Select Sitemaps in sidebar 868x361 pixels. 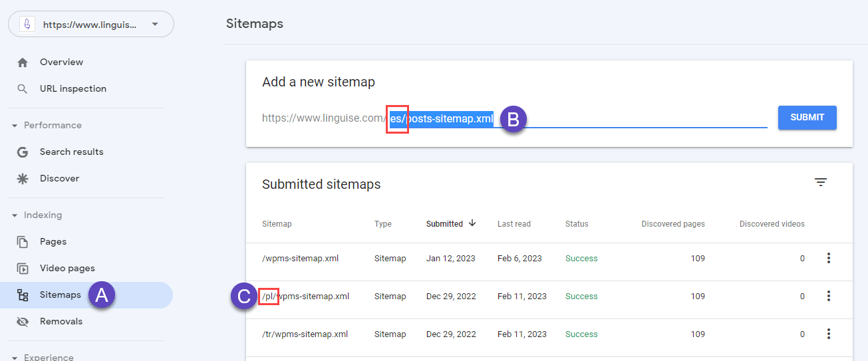coord(86,295)
